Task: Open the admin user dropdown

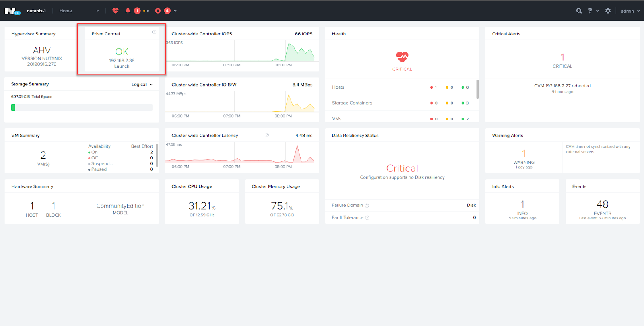Action: (x=630, y=11)
